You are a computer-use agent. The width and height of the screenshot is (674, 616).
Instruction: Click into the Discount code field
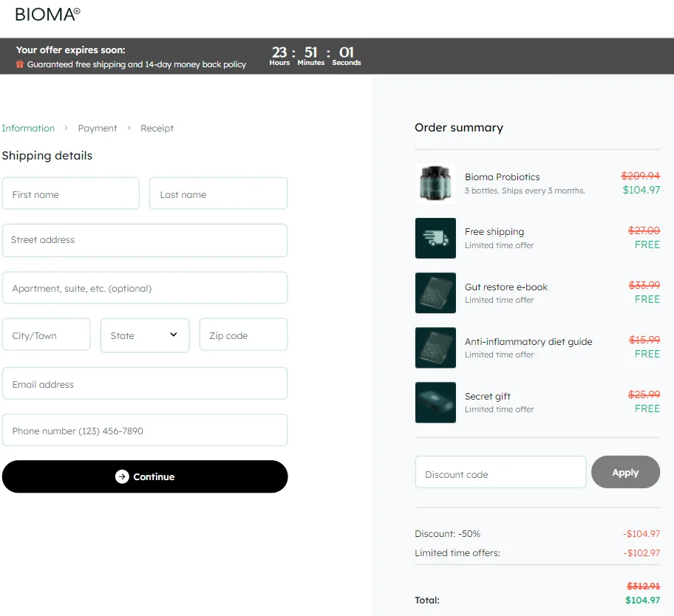tap(500, 472)
